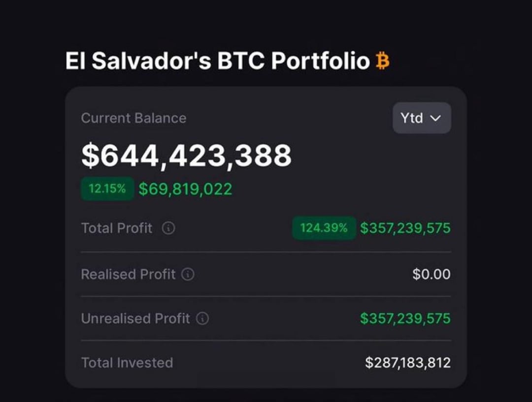
Task: Open the Ytd period dropdown
Action: (422, 118)
